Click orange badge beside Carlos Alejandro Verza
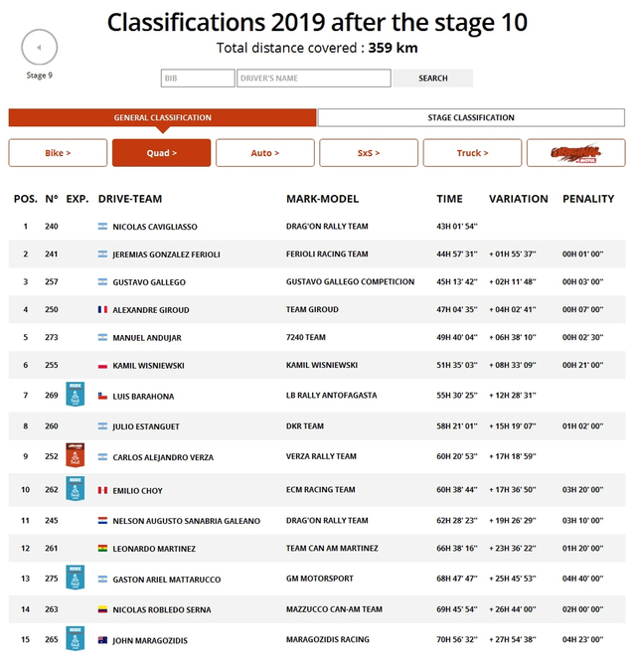 click(75, 455)
